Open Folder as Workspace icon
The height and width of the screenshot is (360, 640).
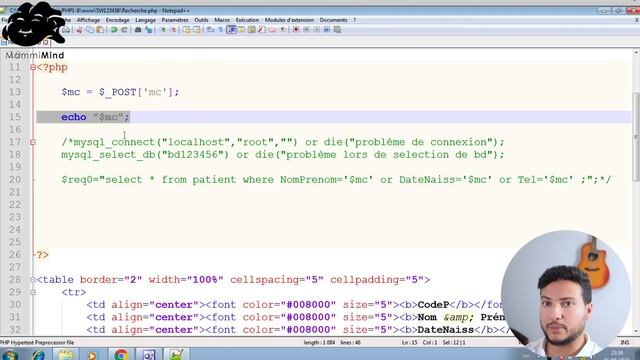click(272, 30)
